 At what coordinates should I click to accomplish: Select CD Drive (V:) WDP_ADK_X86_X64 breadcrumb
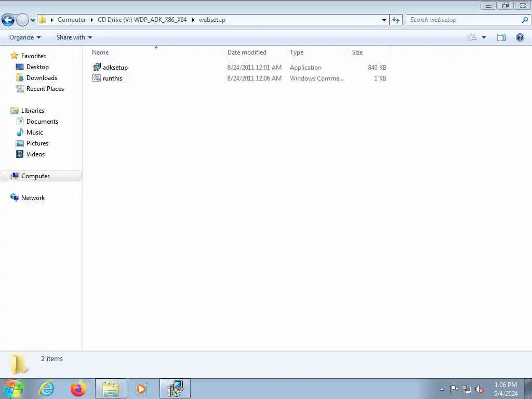pos(142,20)
